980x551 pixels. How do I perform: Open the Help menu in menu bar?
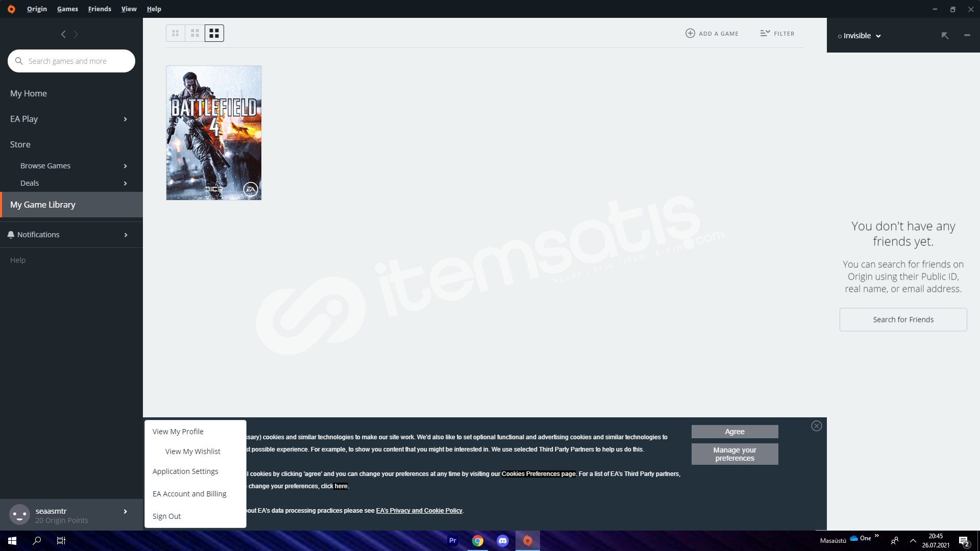(x=154, y=9)
